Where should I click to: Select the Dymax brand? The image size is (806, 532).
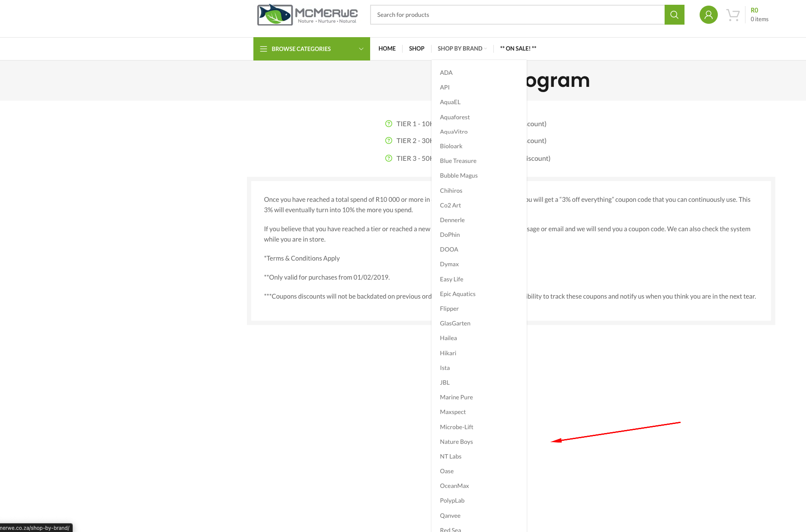point(449,264)
